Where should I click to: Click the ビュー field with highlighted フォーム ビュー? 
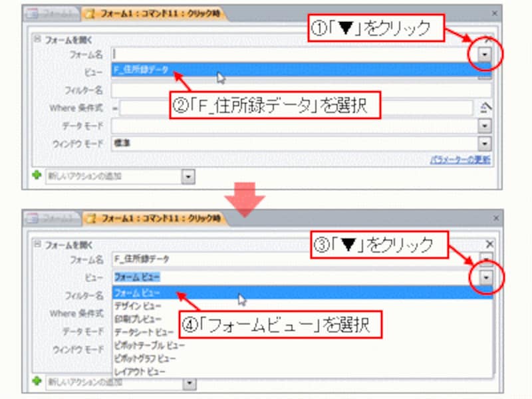[x=296, y=277]
